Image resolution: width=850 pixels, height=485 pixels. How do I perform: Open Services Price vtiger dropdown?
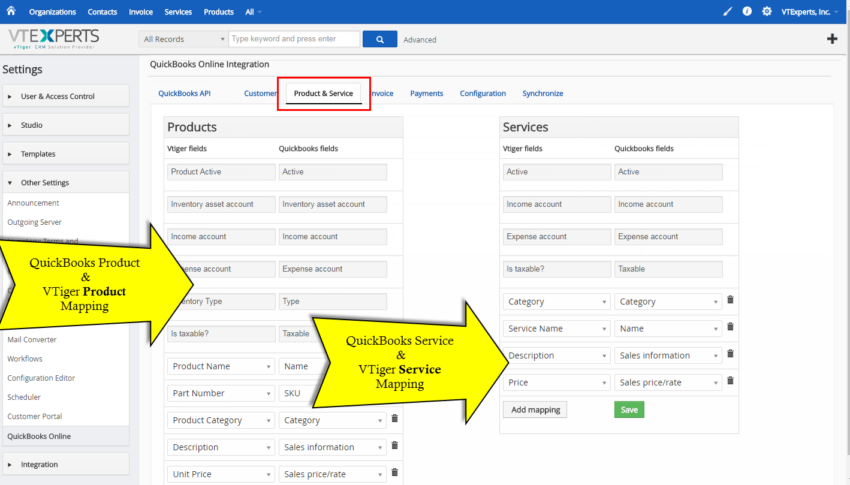[557, 383]
